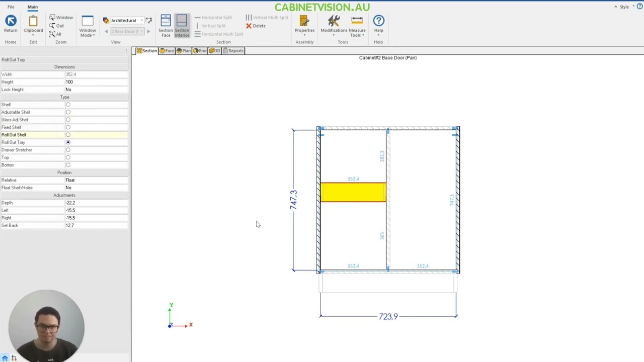Open the Modifications tools menu

click(x=334, y=26)
